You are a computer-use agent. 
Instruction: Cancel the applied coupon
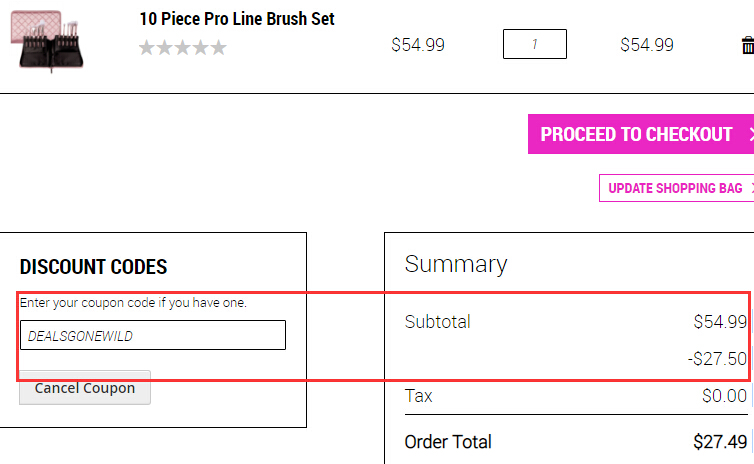click(85, 388)
